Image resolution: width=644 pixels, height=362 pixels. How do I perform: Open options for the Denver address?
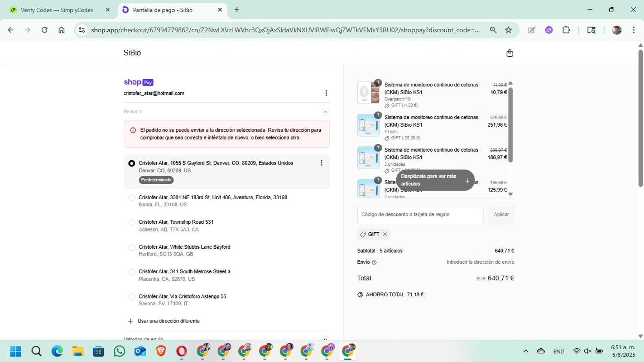(322, 163)
